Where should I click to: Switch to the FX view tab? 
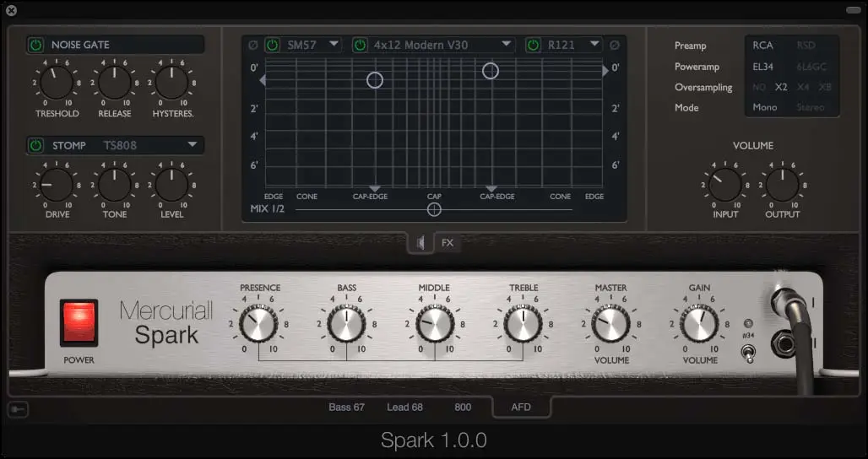click(x=448, y=242)
